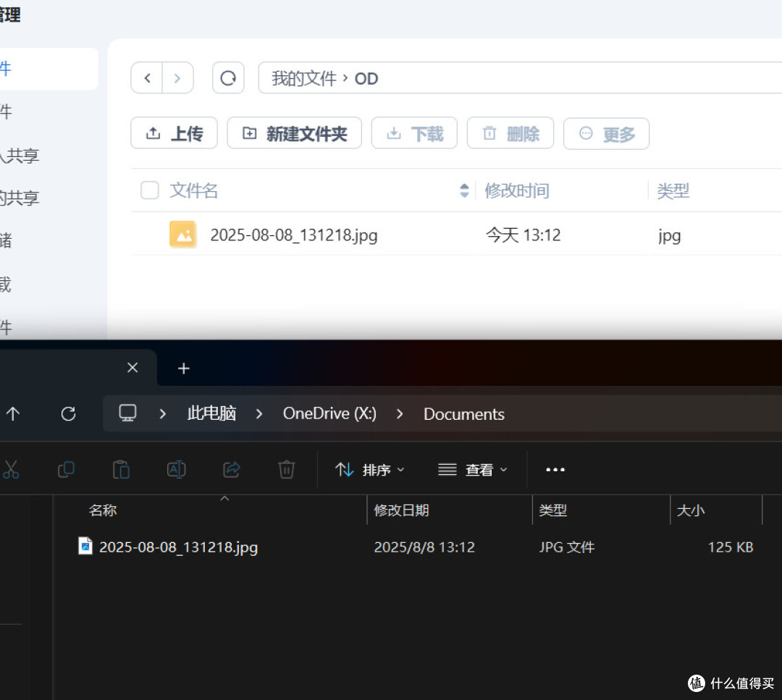Sort by 文件名 using the sort arrows
Image resolution: width=782 pixels, height=700 pixels.
tap(464, 190)
